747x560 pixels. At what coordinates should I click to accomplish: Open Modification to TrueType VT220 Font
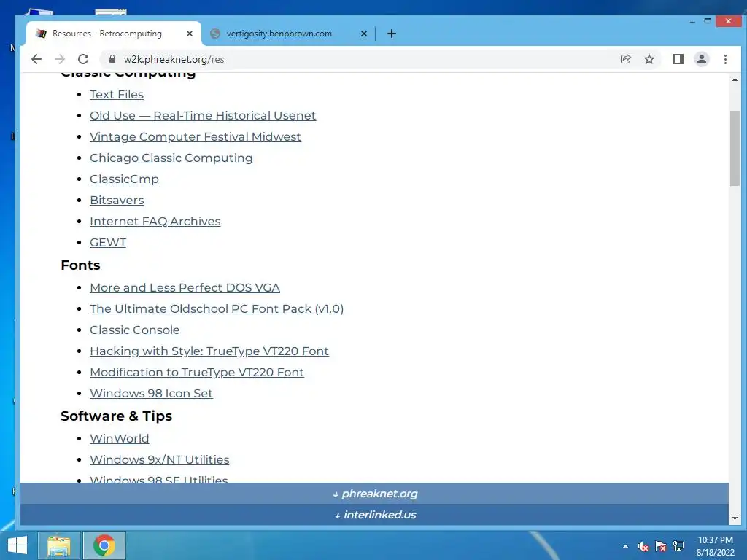click(197, 373)
